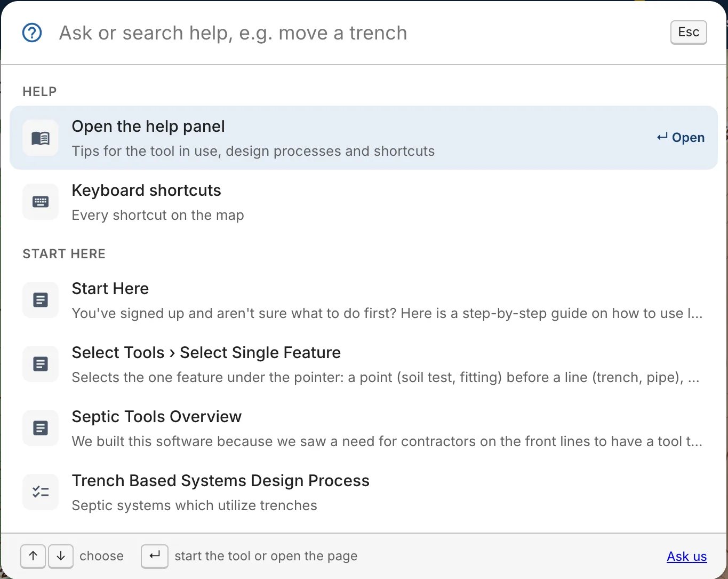Open Select Tools › Select Single Feature article

coord(364,364)
